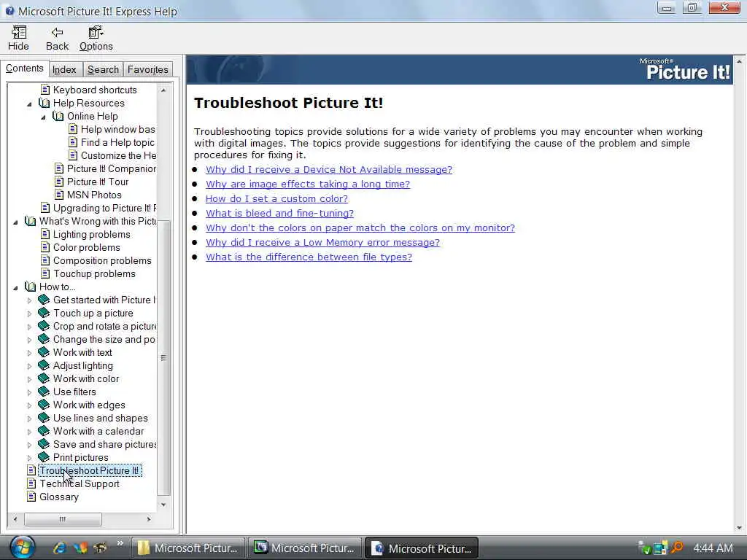Click the Work with a calendar book icon
The image size is (747, 560).
[44, 430]
